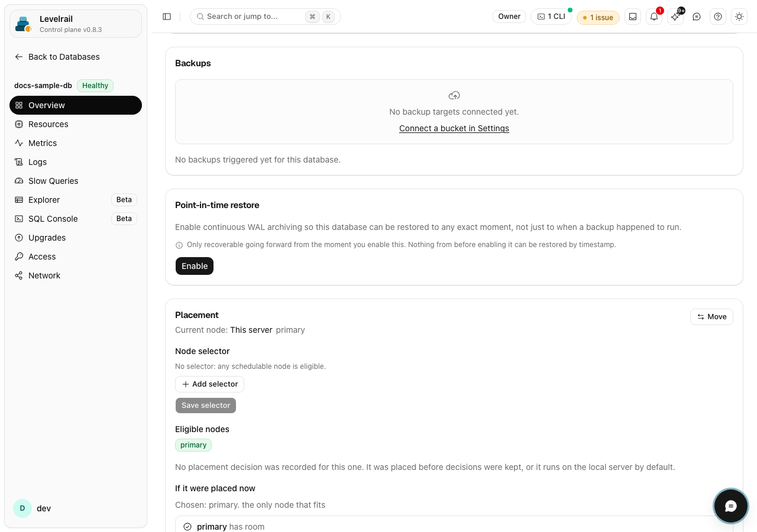Image resolution: width=757 pixels, height=532 pixels.
Task: Click the info icon beside recovery note
Action: pos(179,245)
